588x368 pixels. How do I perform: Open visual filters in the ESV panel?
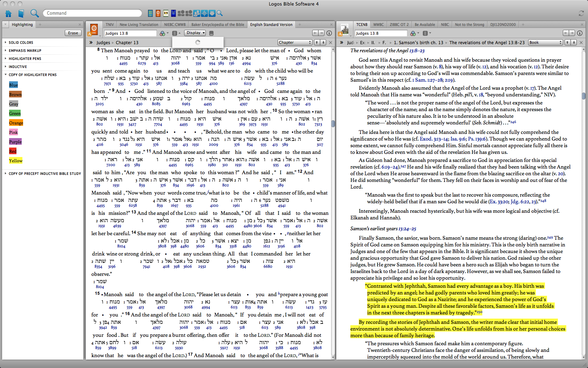click(x=163, y=33)
